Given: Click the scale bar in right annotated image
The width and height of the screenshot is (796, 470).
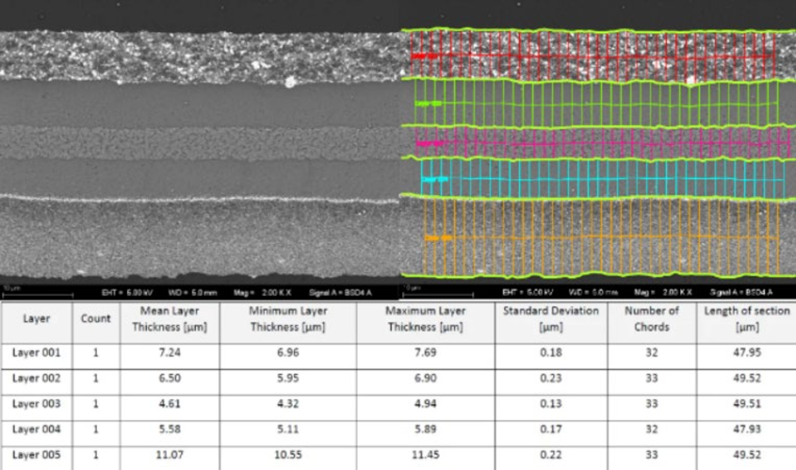Looking at the screenshot, I should [438, 294].
